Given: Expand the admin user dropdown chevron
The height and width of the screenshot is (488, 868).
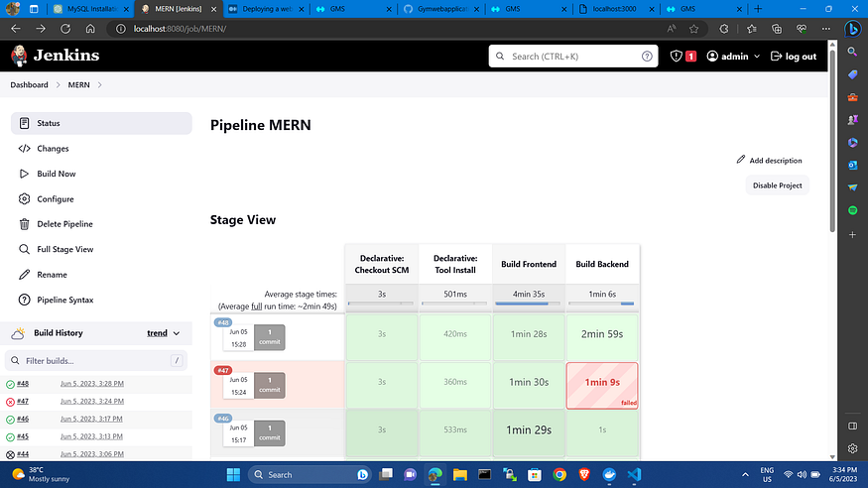Looking at the screenshot, I should (x=757, y=57).
